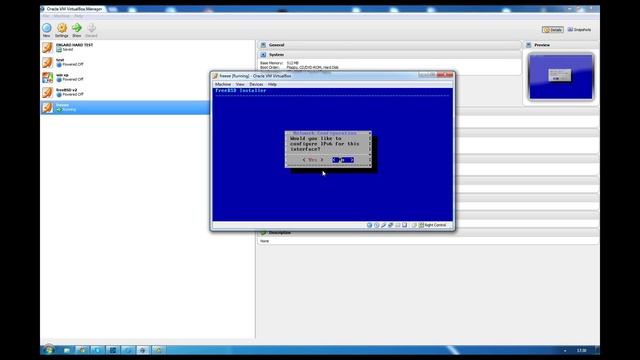Screen dimensions: 640x360
Task: Open Machine menu in the running VM window
Action: pos(223,84)
